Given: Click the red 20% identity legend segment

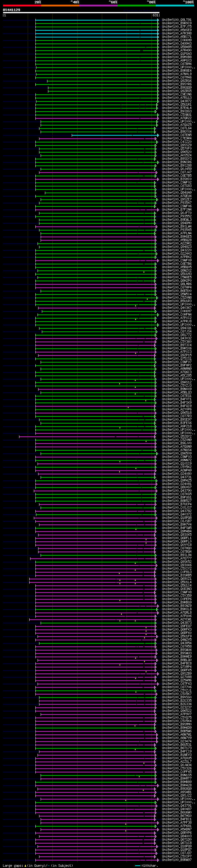Looking at the screenshot, I should 22,6.
